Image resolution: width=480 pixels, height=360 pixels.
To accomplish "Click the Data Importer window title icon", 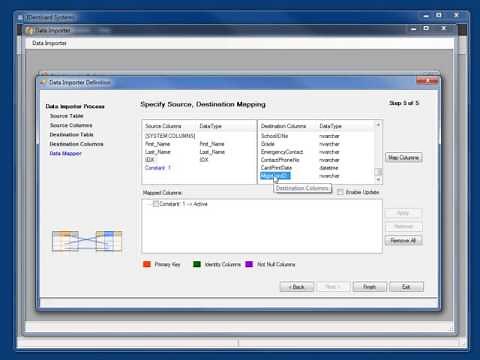I will pos(30,30).
